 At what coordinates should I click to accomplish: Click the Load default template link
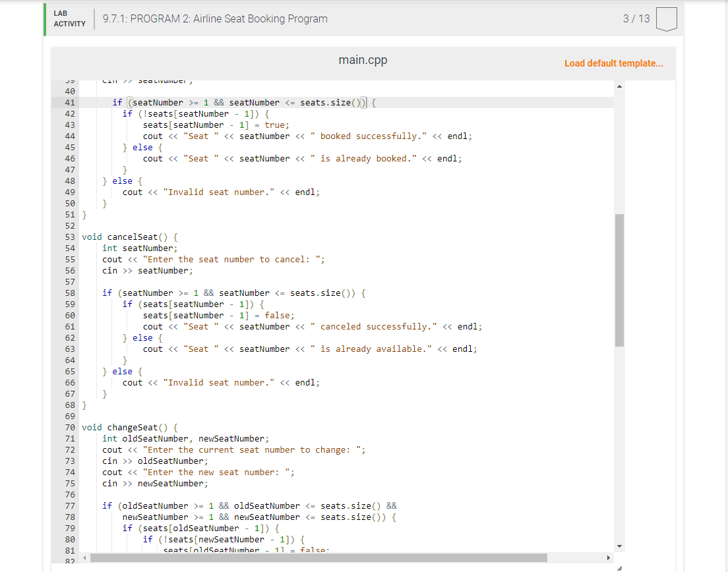[613, 63]
